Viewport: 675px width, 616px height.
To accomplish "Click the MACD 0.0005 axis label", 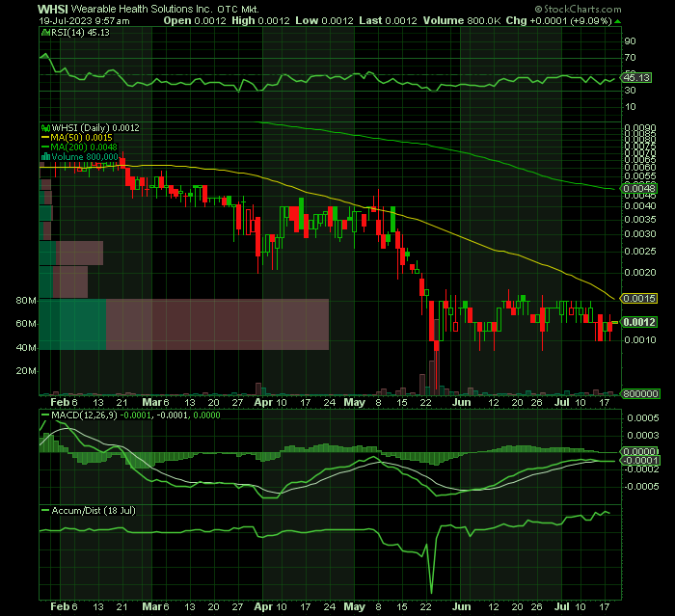I will pyautogui.click(x=643, y=418).
